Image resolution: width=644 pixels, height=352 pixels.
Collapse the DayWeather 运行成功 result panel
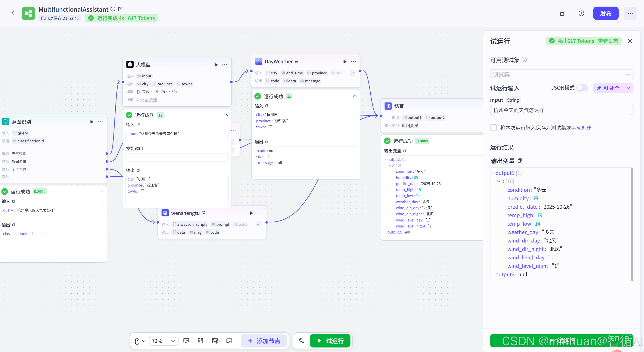(x=354, y=96)
